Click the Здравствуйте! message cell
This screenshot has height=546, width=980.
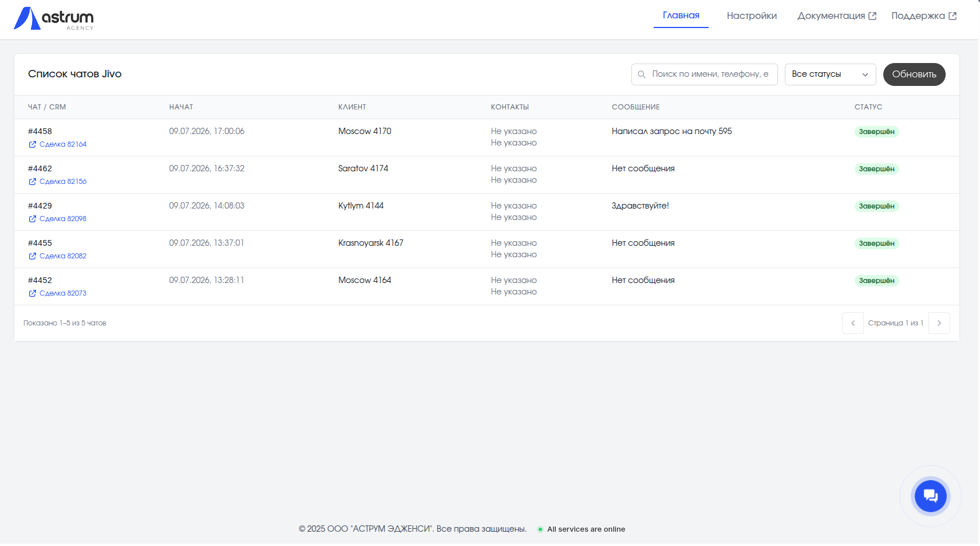640,206
